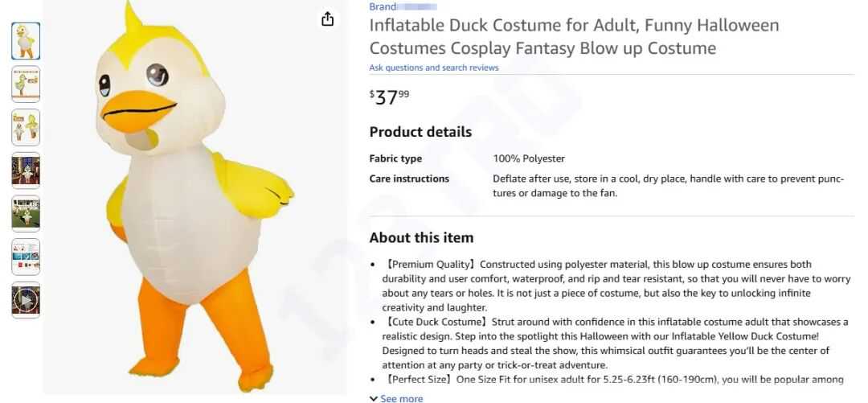This screenshot has height=403, width=868.
Task: Select the first duck costume thumbnail
Action: click(x=26, y=41)
